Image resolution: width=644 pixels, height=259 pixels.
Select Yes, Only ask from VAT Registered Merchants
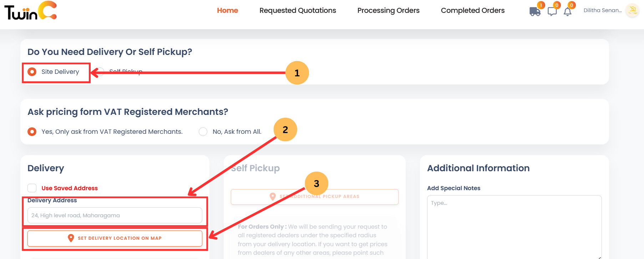32,131
